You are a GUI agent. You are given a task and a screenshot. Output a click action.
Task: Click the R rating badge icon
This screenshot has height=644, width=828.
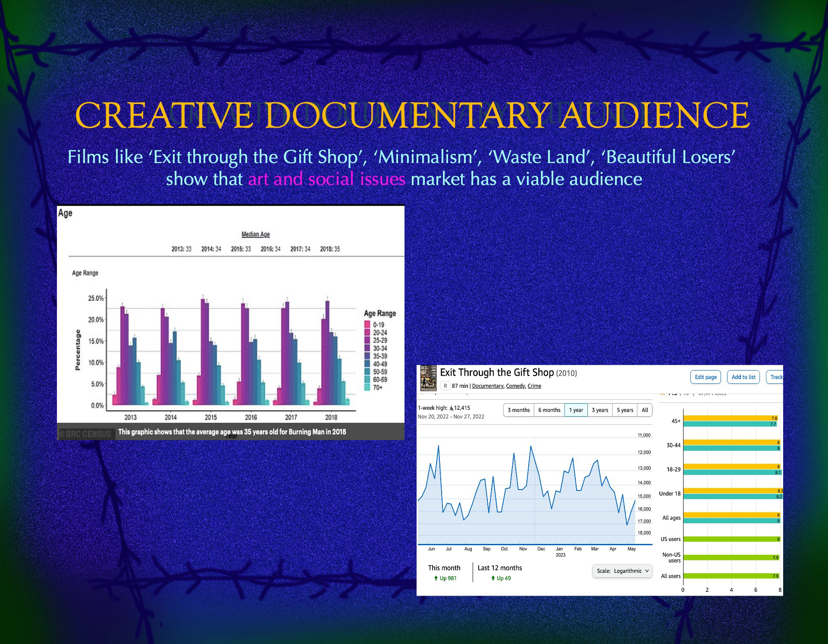[x=445, y=386]
